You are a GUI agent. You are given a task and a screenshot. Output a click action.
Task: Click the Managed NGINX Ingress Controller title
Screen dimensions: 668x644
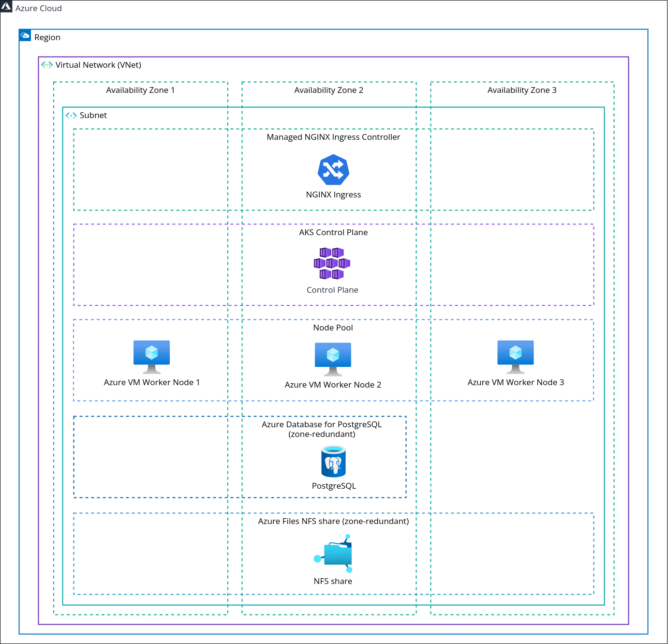(333, 137)
